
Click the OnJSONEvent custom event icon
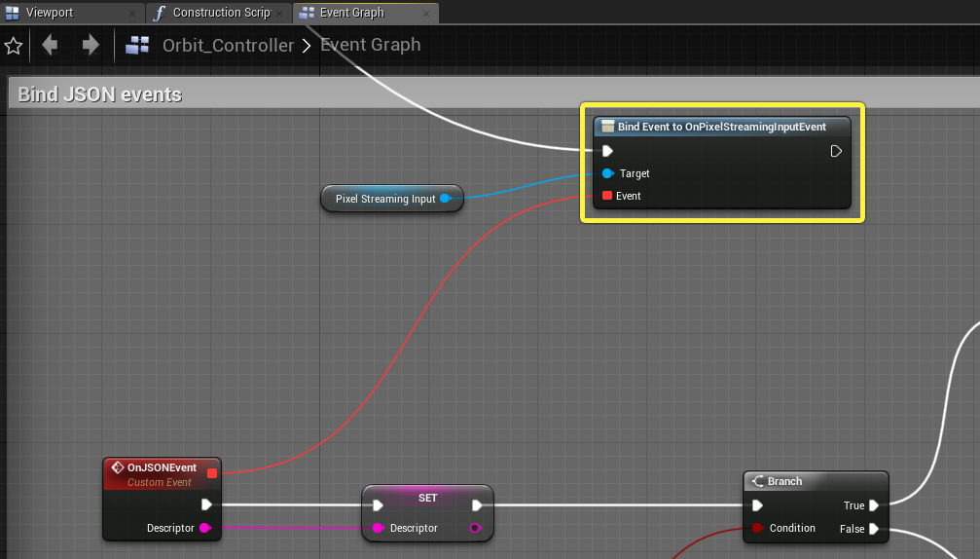[x=117, y=467]
